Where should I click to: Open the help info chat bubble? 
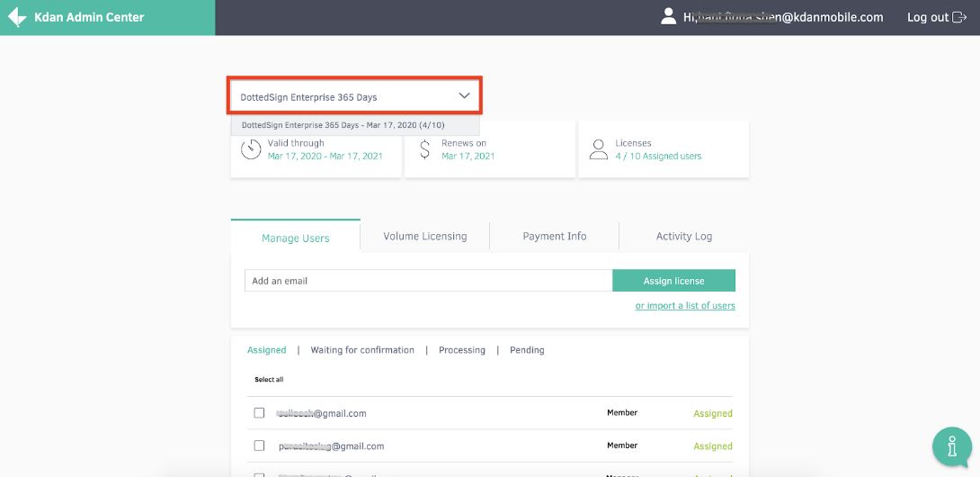coord(951,447)
